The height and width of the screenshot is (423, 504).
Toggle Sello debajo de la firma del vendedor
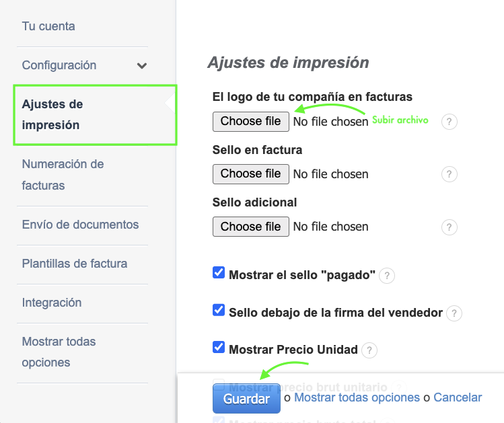219,311
